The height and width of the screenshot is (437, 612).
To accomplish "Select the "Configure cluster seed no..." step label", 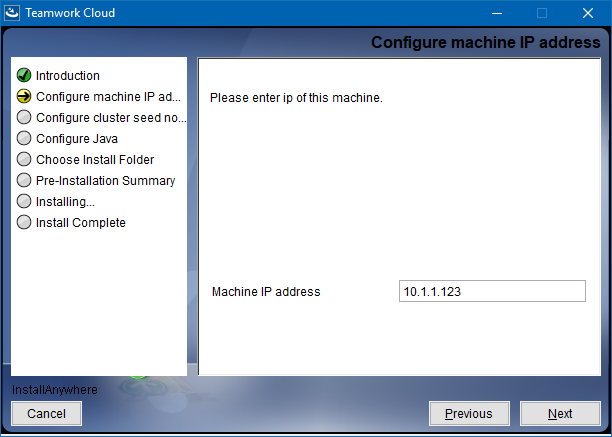I will coord(111,118).
